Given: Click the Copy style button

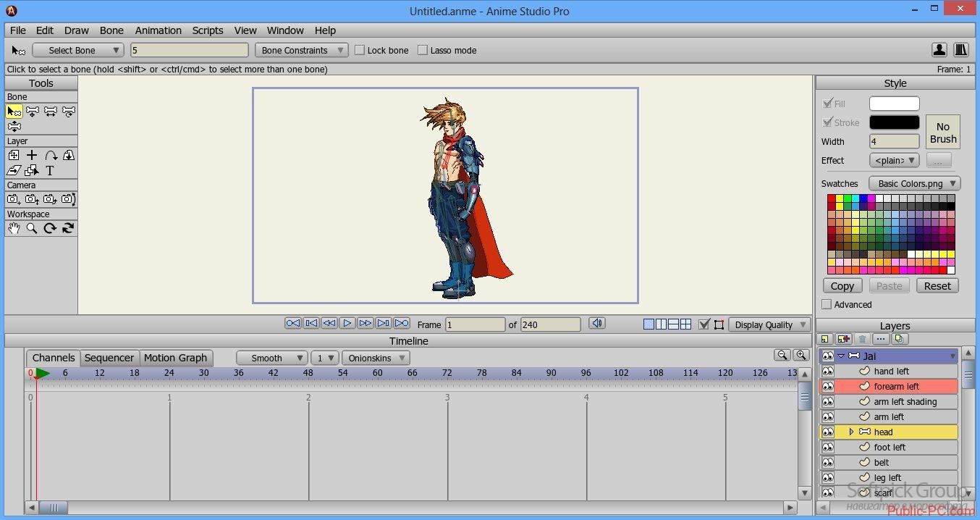Looking at the screenshot, I should (842, 285).
